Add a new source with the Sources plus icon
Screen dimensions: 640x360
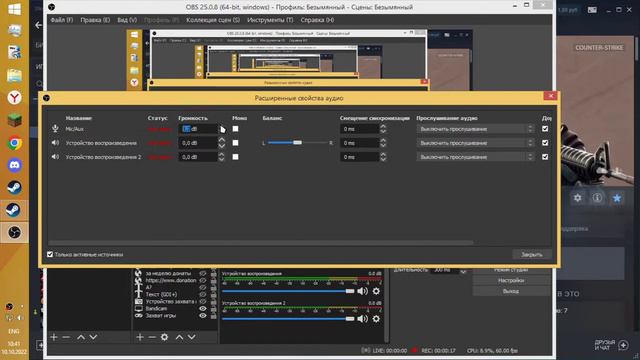[140, 337]
